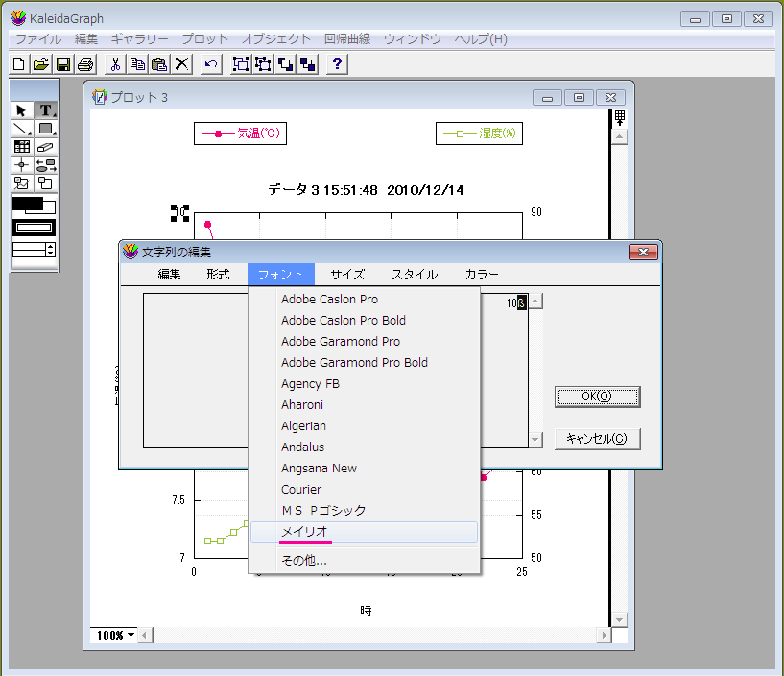784x676 pixels.
Task: Open the 回帰曲線 menu
Action: [347, 39]
